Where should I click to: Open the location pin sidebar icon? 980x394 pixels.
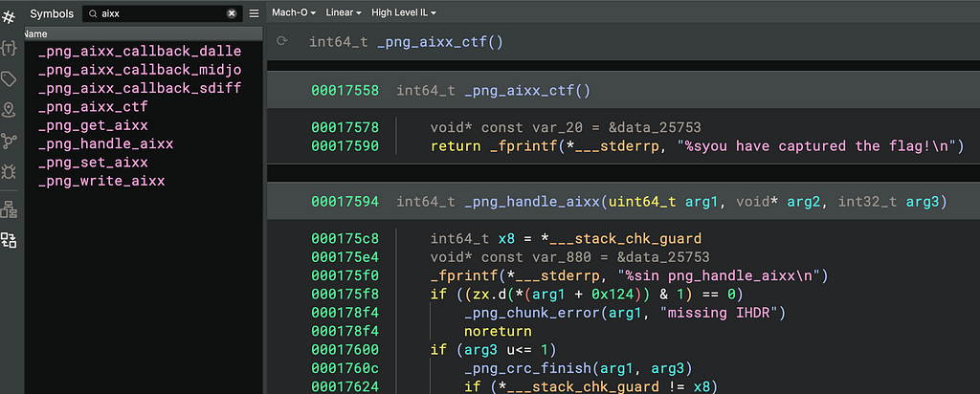(9, 111)
